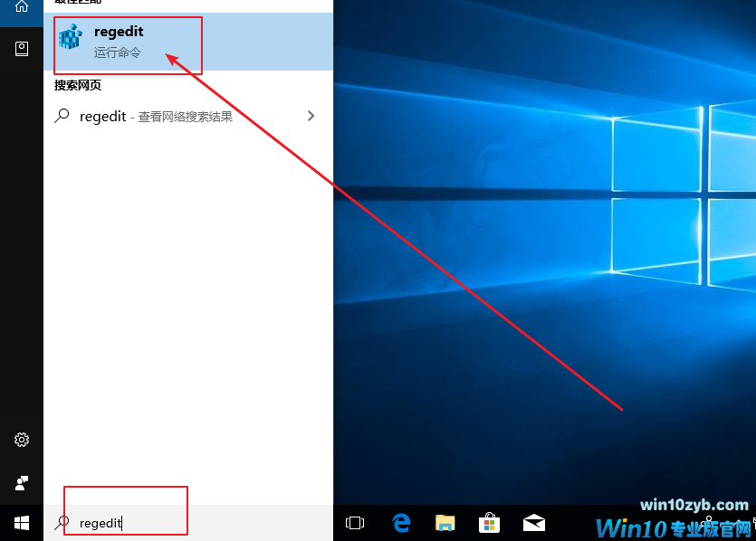The image size is (756, 541).
Task: Open the Settings gear in sidebar
Action: pos(22,440)
